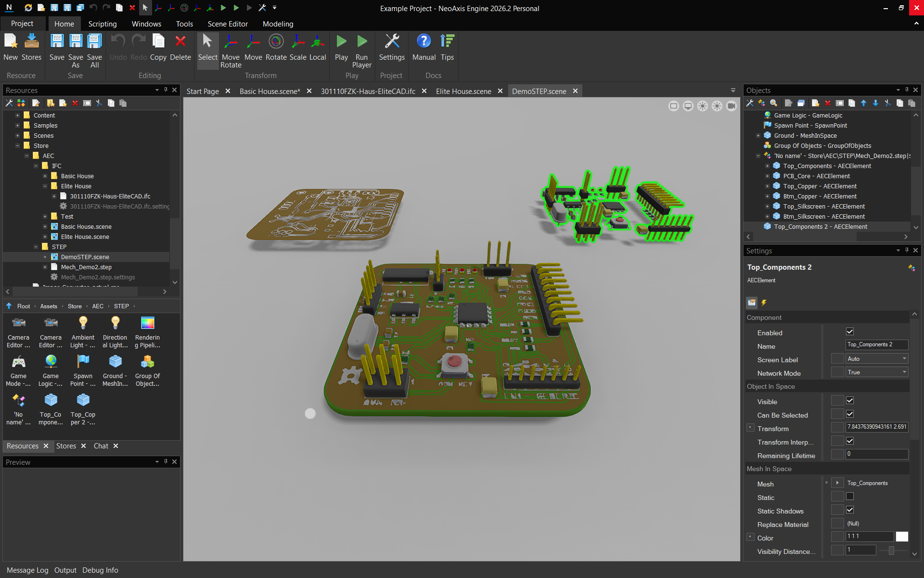Click the Remaining Lifetime input field

pos(877,454)
